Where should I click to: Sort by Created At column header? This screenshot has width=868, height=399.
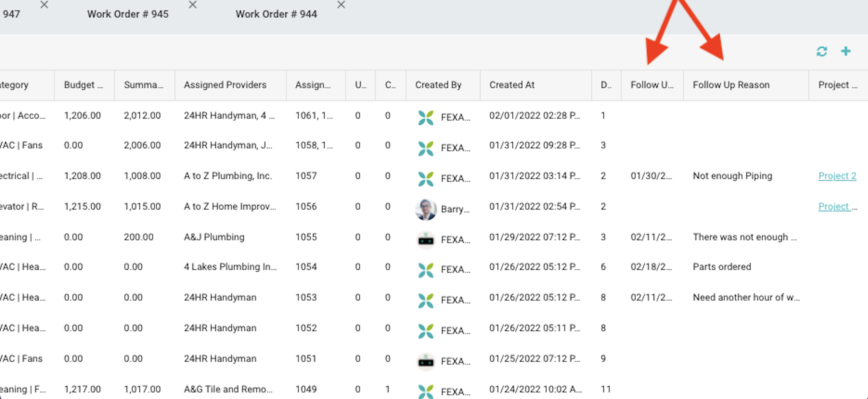click(x=512, y=85)
